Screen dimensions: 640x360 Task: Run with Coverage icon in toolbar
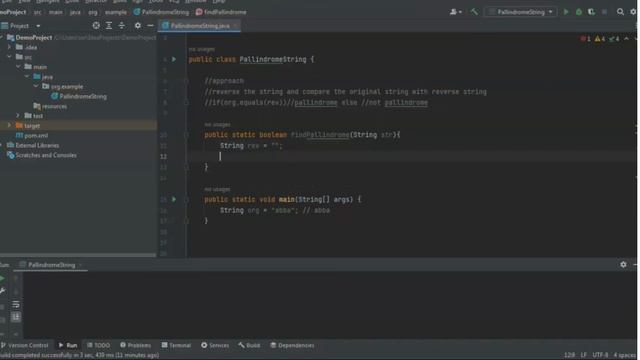point(591,12)
